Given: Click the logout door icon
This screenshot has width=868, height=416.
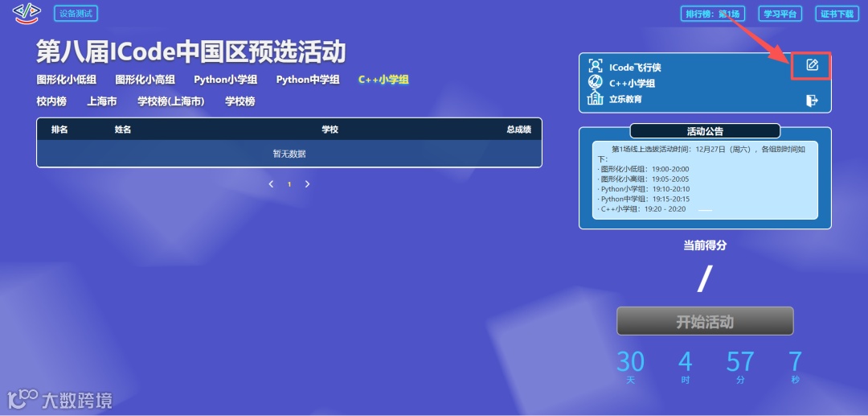Looking at the screenshot, I should (812, 101).
